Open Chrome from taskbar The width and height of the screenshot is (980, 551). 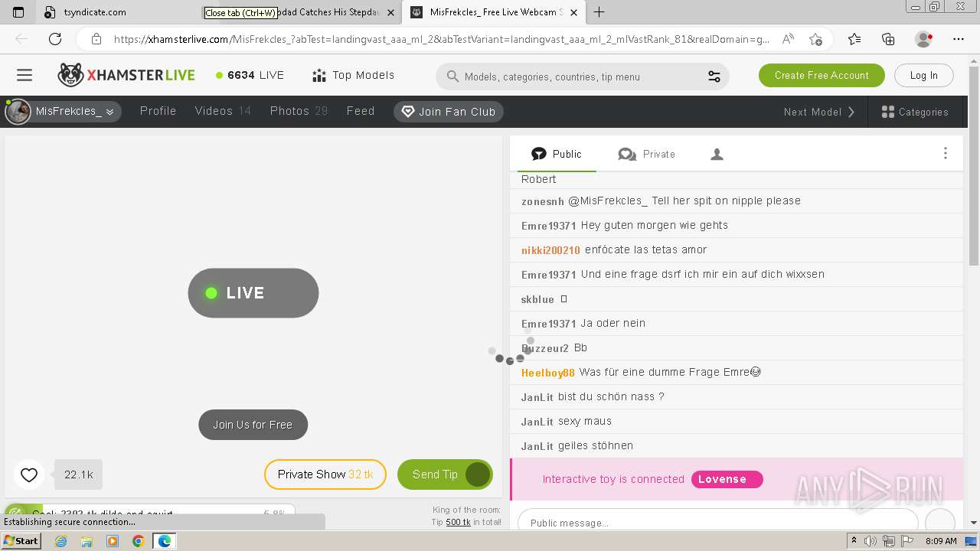[138, 541]
